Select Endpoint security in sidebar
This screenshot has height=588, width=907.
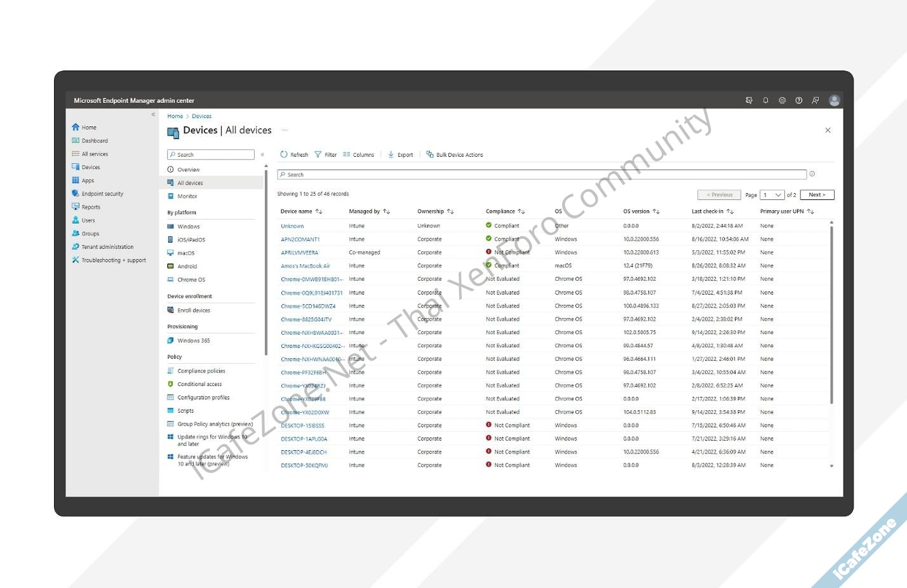102,194
